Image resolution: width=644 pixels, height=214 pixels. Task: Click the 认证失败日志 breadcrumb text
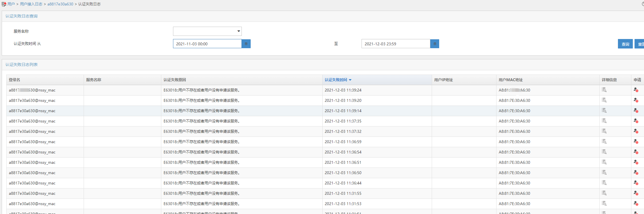tap(89, 4)
